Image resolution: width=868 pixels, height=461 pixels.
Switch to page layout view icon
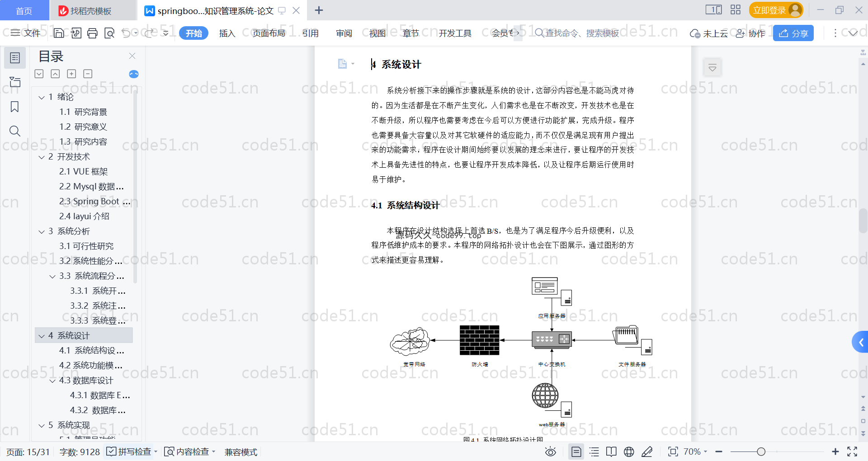(x=576, y=452)
